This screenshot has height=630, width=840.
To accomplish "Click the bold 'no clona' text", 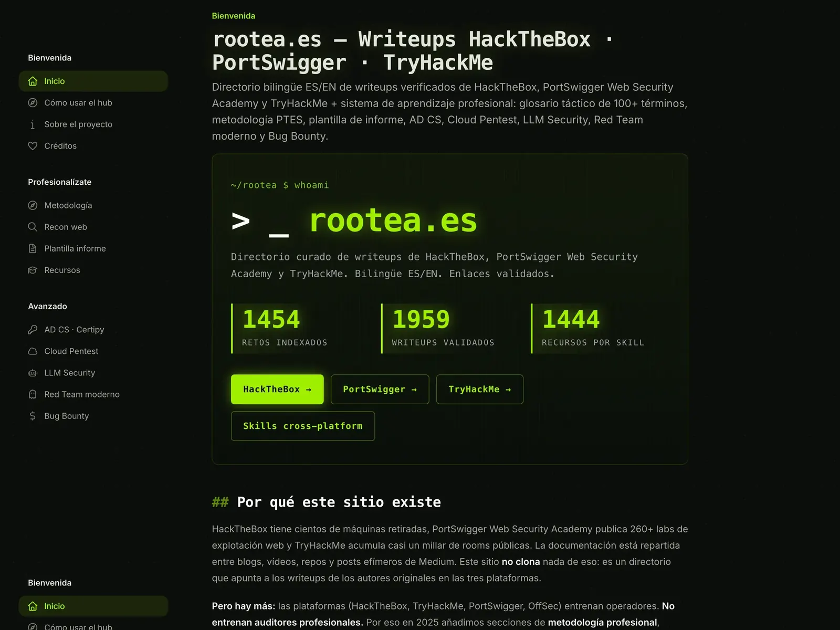I will tap(521, 562).
